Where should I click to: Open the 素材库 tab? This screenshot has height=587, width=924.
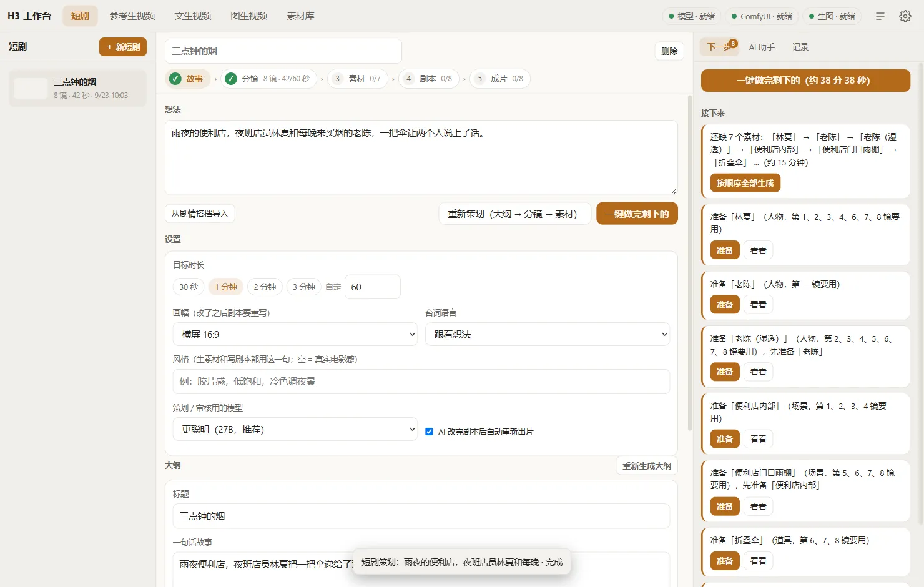[x=300, y=16]
